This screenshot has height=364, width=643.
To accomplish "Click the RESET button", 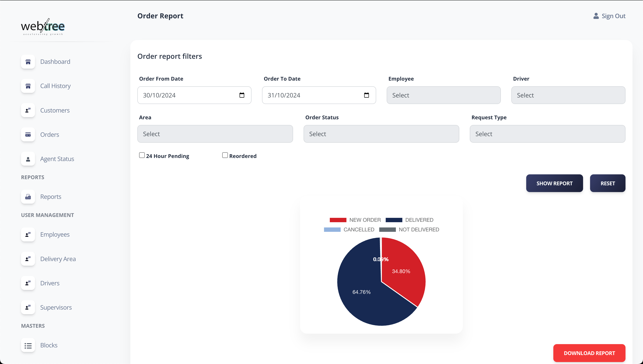I will pos(608,183).
